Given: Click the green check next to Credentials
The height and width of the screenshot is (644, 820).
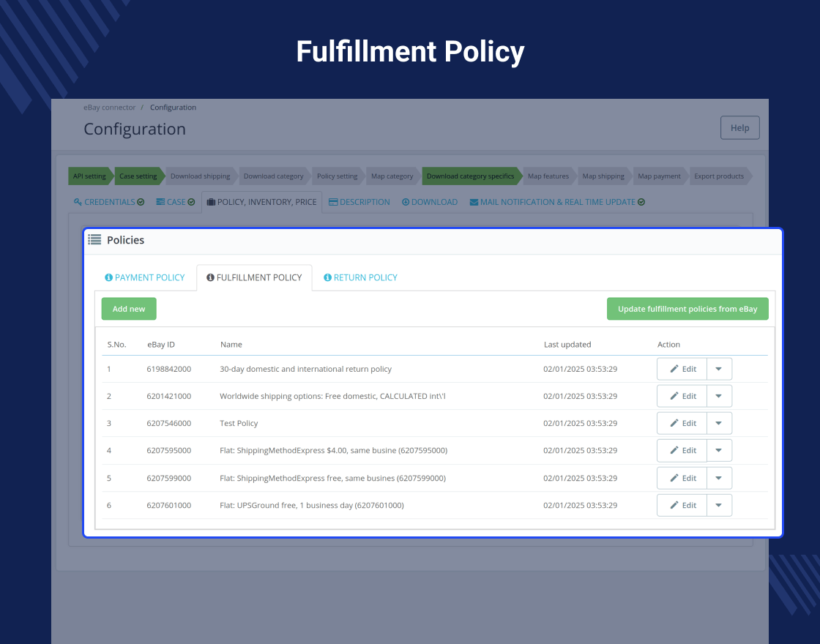Looking at the screenshot, I should click(141, 202).
